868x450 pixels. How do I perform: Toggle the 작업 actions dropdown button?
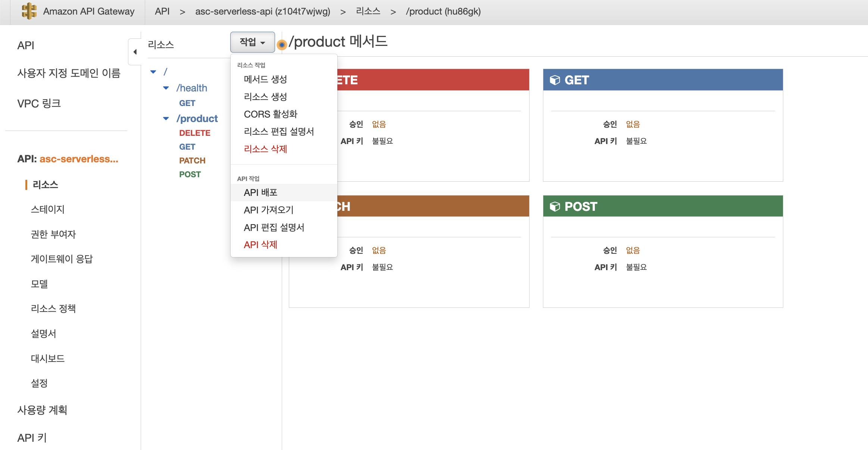[x=252, y=42]
